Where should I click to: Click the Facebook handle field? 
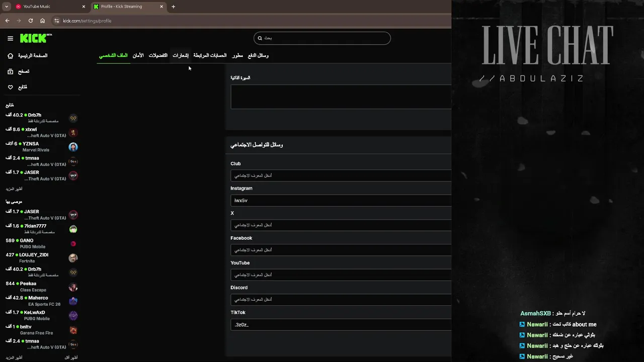point(341,250)
